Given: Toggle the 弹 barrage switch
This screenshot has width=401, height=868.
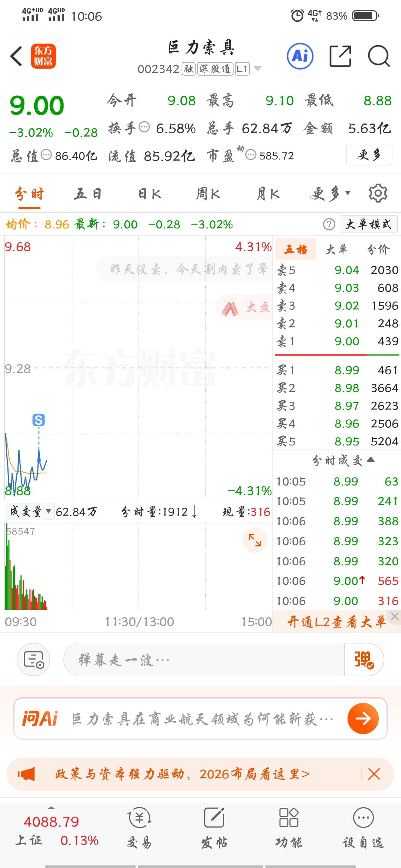Looking at the screenshot, I should (364, 660).
